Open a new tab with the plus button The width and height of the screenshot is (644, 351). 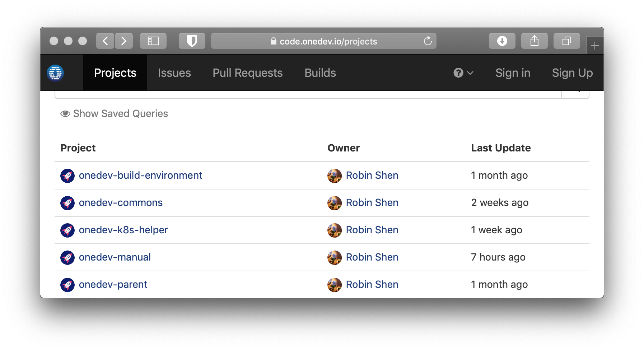(595, 46)
